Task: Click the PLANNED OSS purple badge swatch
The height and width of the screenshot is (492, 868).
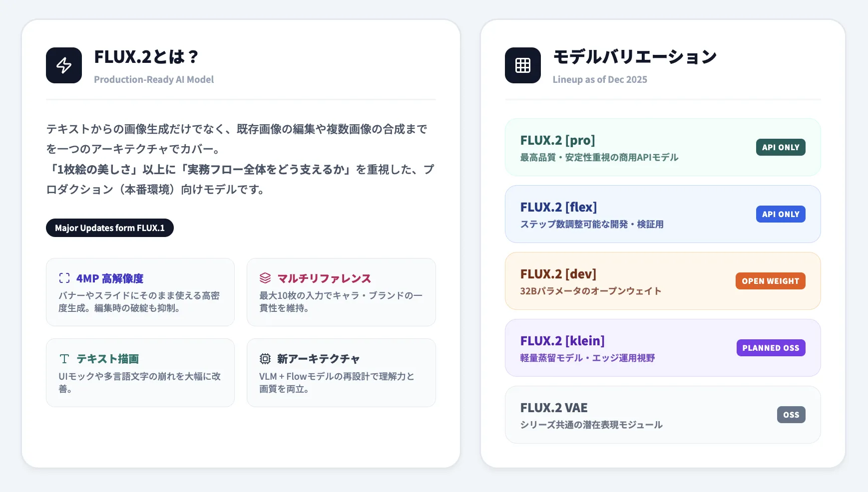Action: click(x=771, y=348)
